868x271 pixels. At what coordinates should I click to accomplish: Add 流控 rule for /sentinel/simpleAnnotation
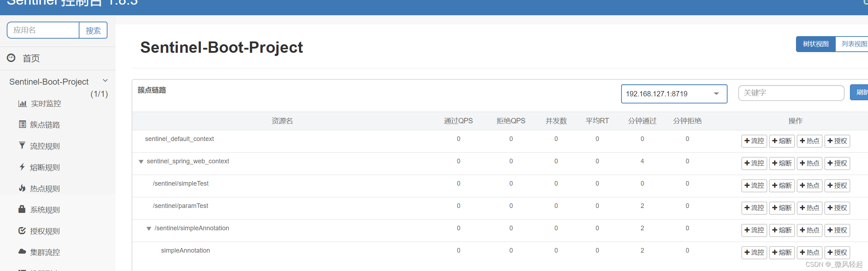click(x=754, y=230)
